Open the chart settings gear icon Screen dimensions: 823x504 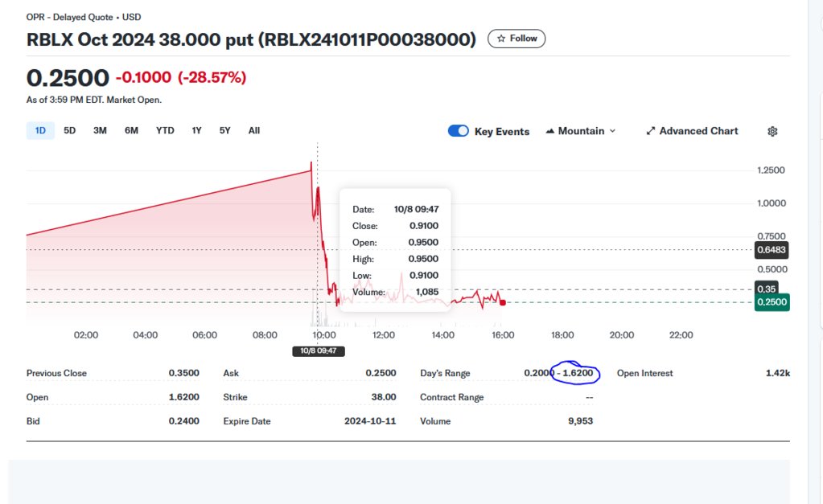pyautogui.click(x=772, y=131)
